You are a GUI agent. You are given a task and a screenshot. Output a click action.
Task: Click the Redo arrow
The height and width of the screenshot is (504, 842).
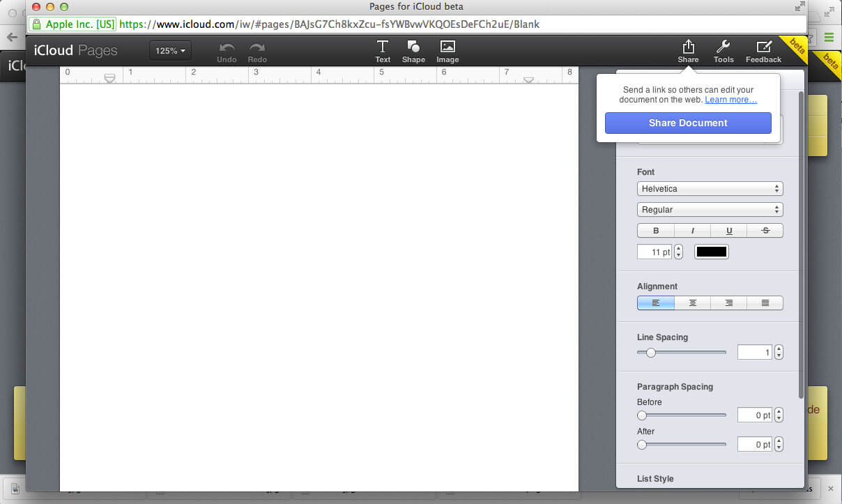click(x=257, y=47)
